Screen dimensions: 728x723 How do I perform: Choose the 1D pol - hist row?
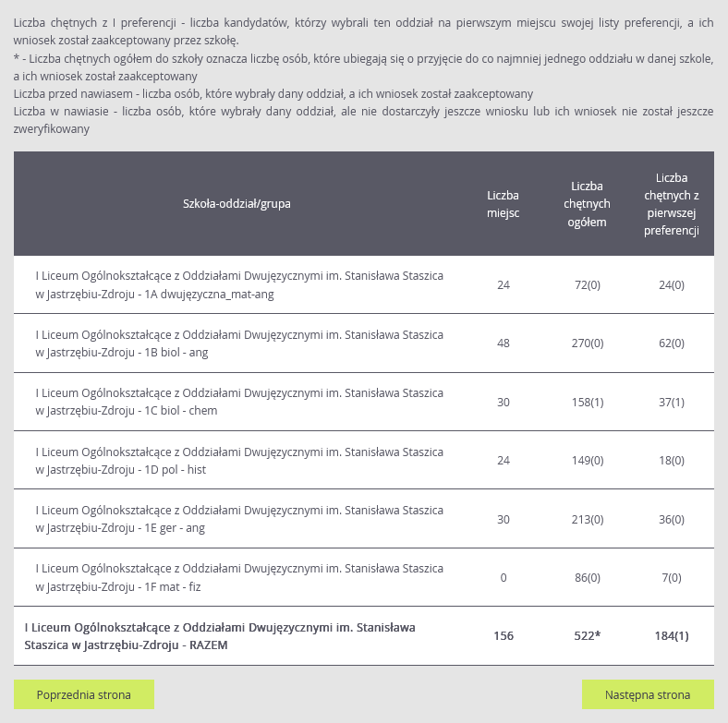tap(239, 461)
